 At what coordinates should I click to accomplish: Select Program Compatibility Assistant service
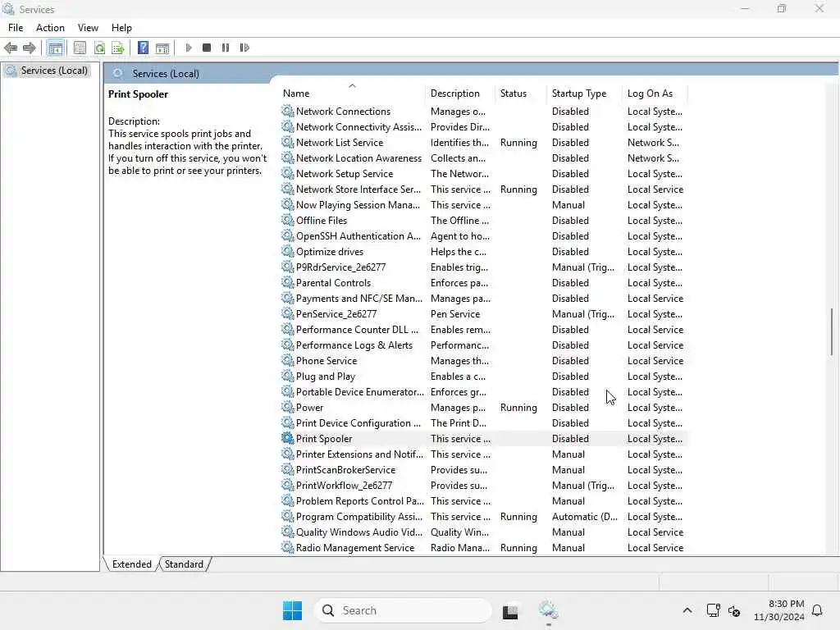point(483,517)
